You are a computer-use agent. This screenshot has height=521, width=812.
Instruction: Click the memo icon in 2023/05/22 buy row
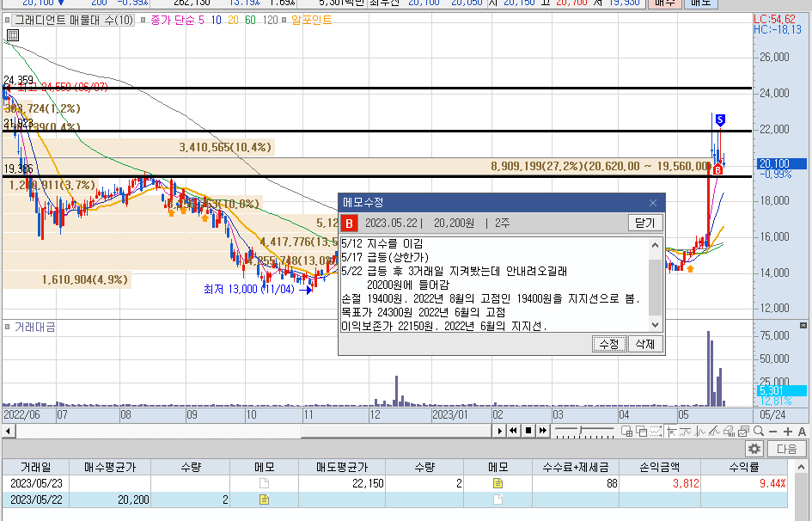click(264, 500)
